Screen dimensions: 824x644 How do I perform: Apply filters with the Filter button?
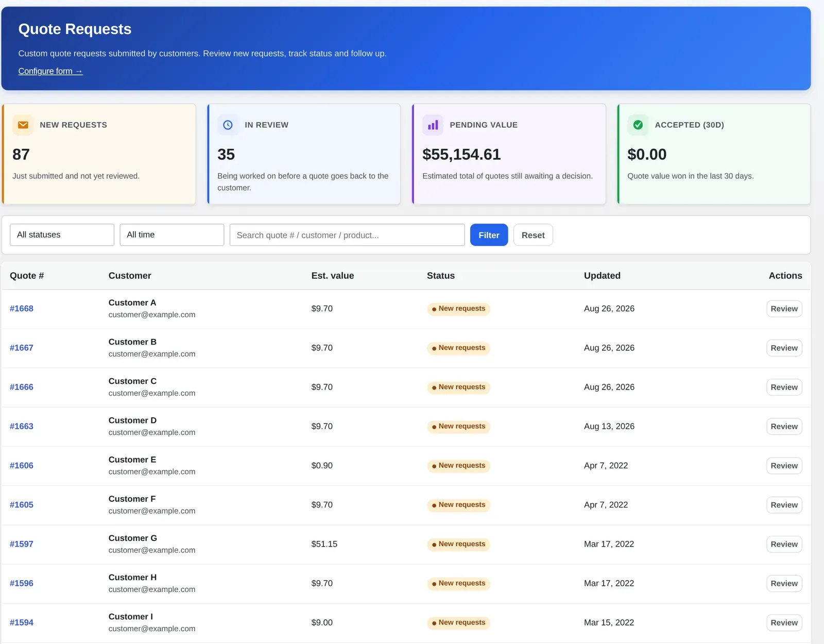pyautogui.click(x=489, y=235)
